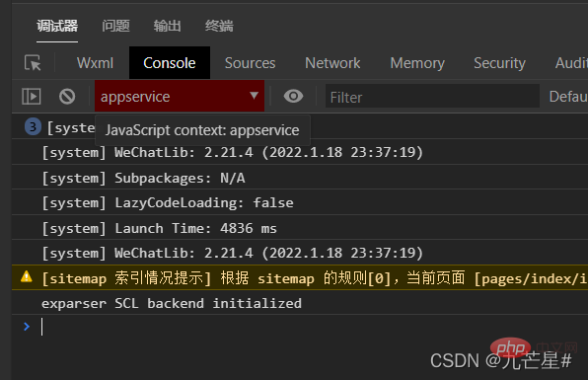Viewport: 588px width, 380px height.
Task: Click the sitemap warning message line
Action: pos(300,277)
